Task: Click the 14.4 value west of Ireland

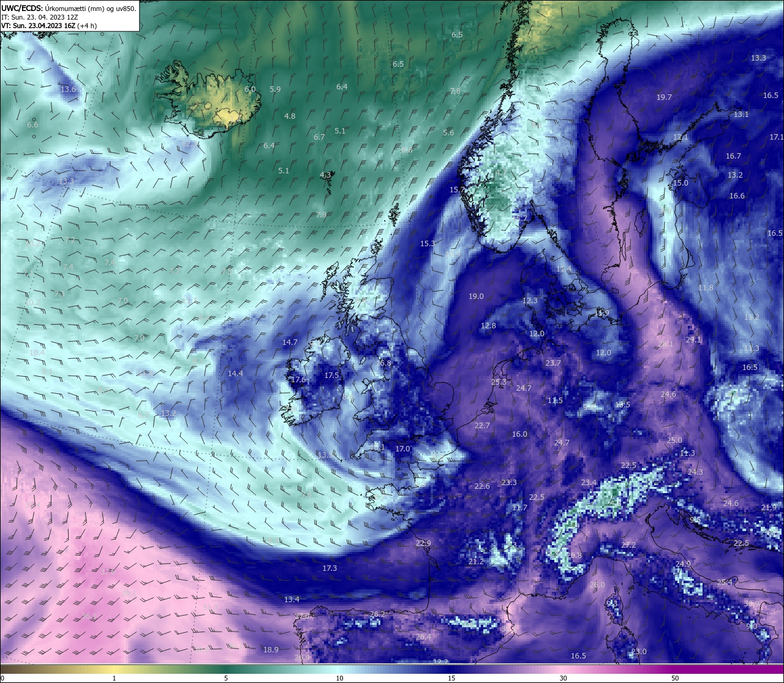Action: pos(235,374)
